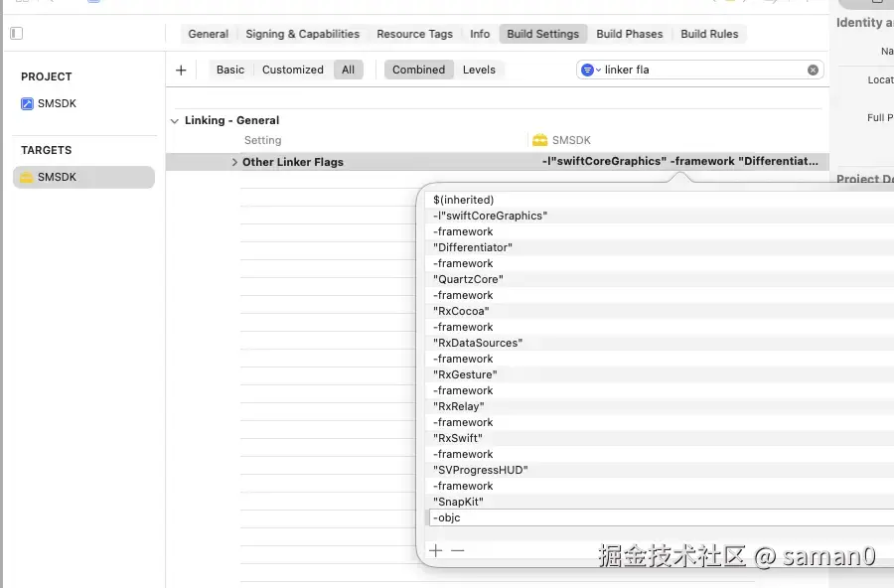894x588 pixels.
Task: Expand the Other Linker Flags row
Action: coord(234,161)
